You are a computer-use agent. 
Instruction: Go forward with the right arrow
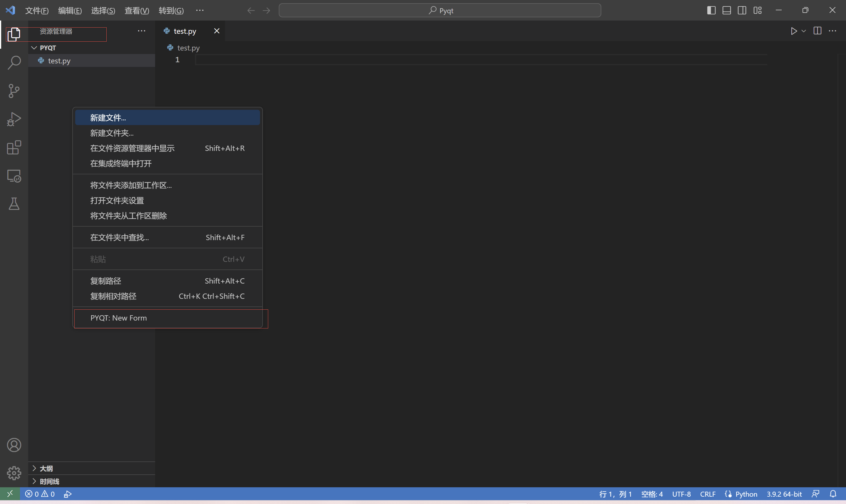coord(266,11)
